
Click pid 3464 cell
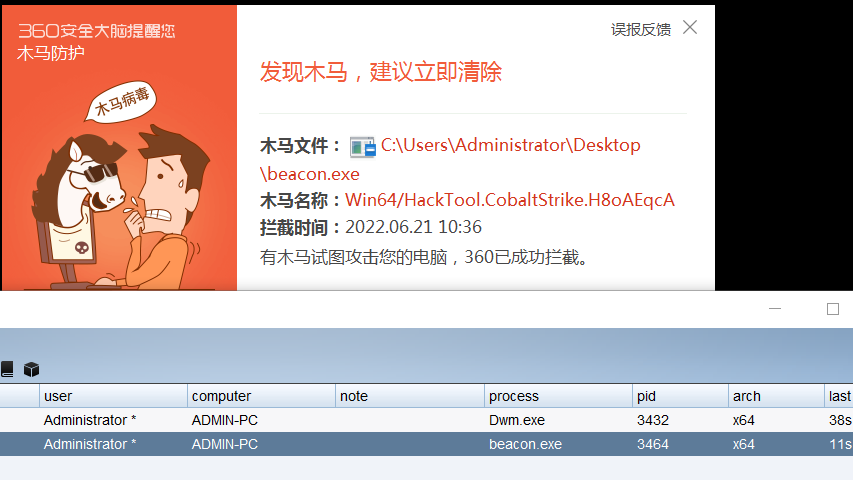[653, 444]
